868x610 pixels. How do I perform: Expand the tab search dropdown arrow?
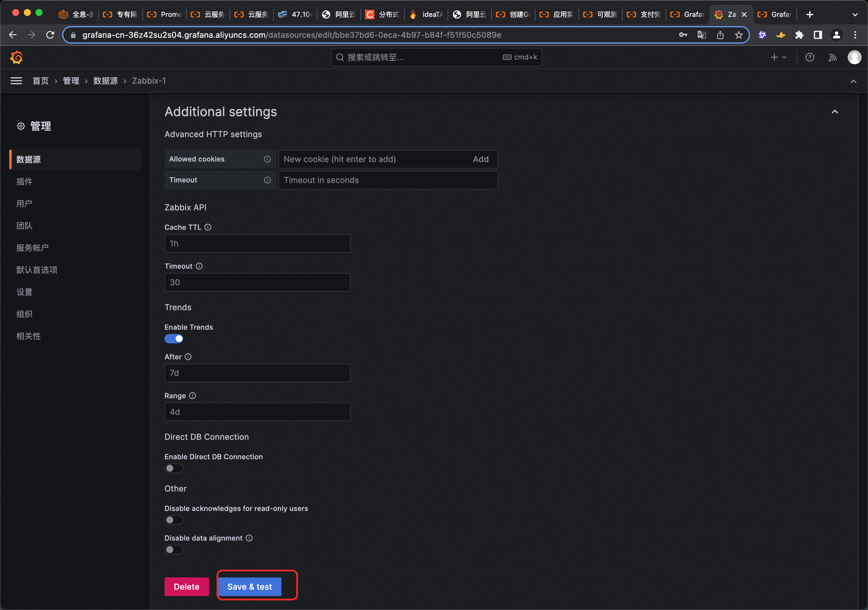click(855, 15)
